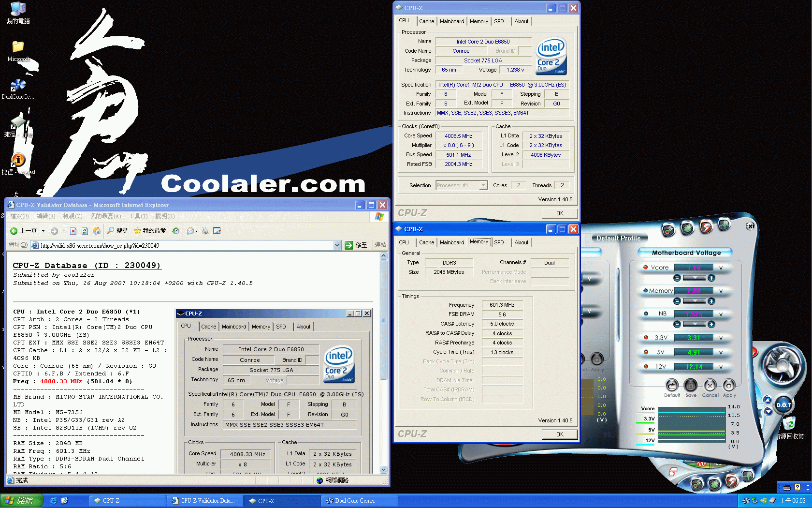Viewport: 812px width, 508px height.
Task: Click the Cancel icon in Motherboard Voltage panel
Action: point(710,386)
